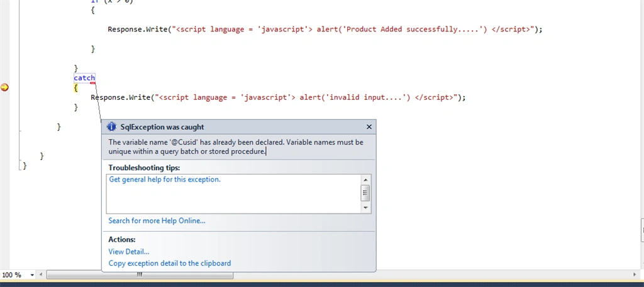Click Search for more Help Online link
Screen dimensions: 644x287
[157, 220]
